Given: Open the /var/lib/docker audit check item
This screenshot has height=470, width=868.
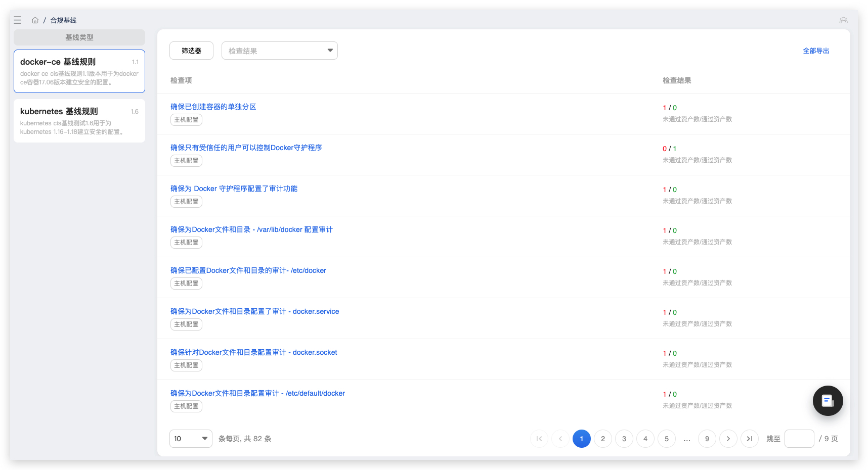Looking at the screenshot, I should click(x=251, y=229).
